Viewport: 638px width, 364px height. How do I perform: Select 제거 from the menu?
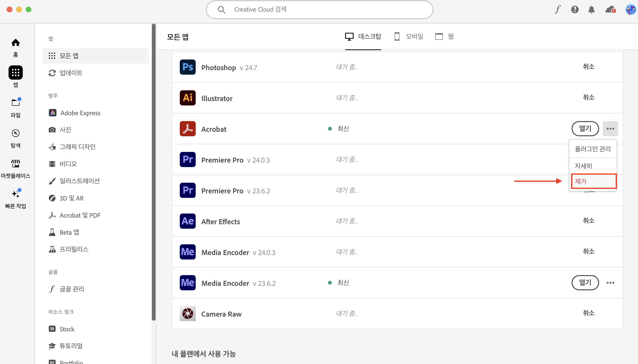tap(594, 181)
